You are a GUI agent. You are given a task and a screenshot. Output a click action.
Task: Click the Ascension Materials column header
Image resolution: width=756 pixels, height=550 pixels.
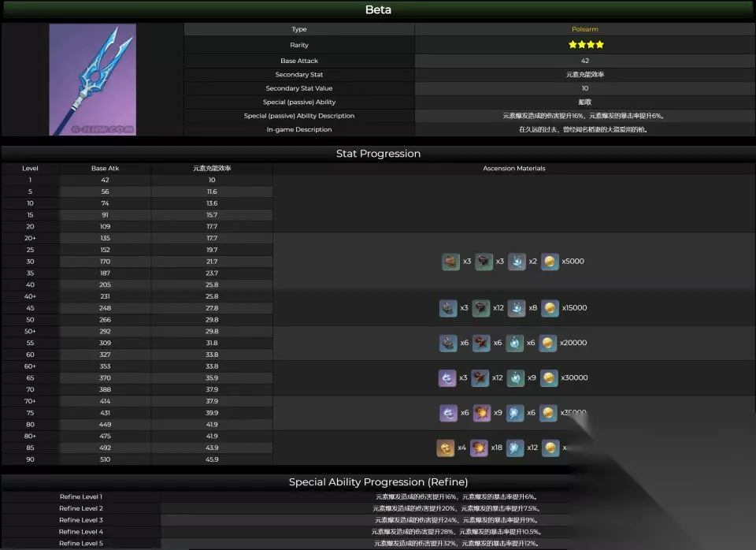coord(514,169)
